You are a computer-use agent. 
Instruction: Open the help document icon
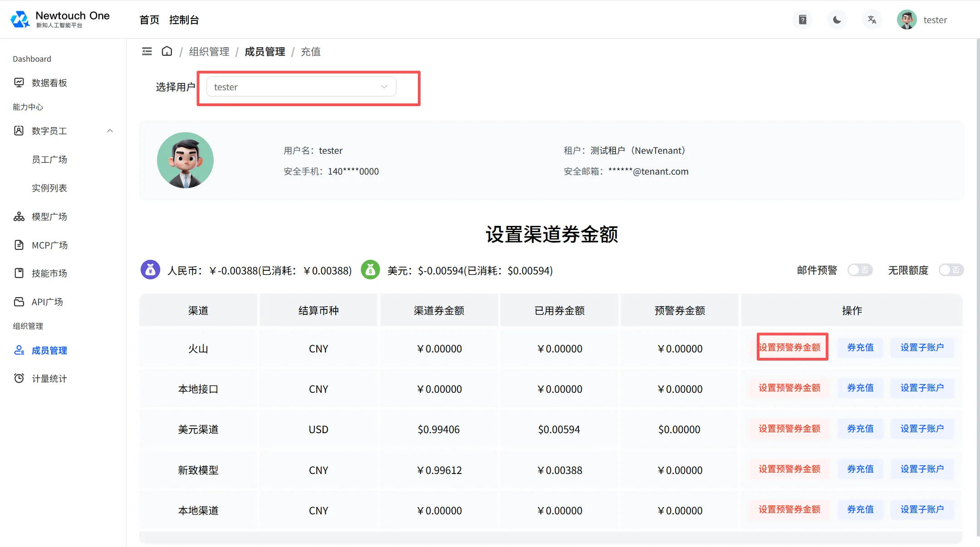pos(803,20)
